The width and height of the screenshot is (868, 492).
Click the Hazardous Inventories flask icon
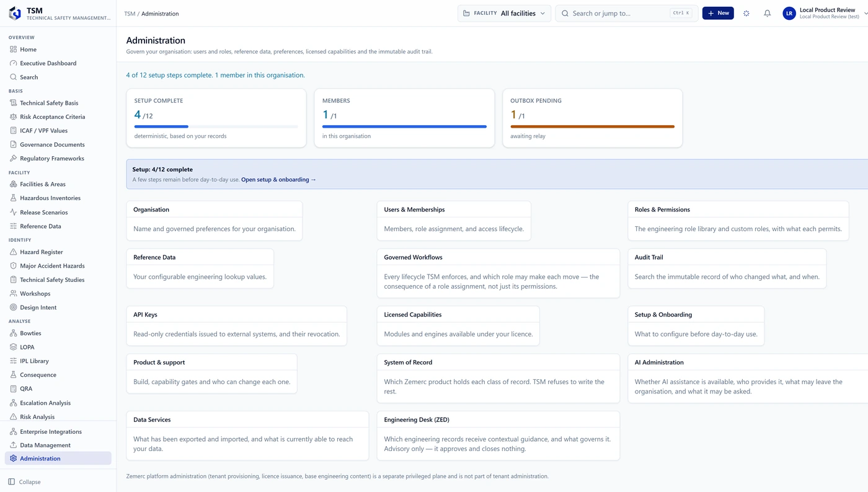pyautogui.click(x=13, y=198)
